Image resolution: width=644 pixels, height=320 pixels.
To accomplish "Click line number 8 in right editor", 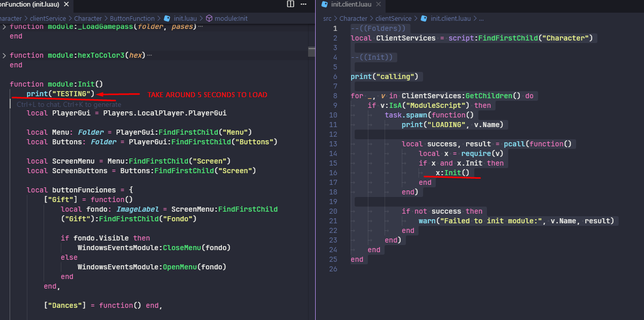I will click(335, 96).
